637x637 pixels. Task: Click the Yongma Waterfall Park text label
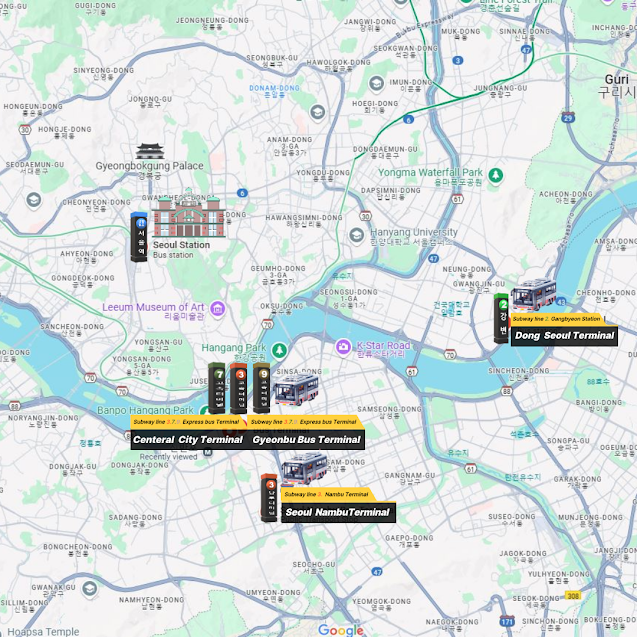point(431,172)
